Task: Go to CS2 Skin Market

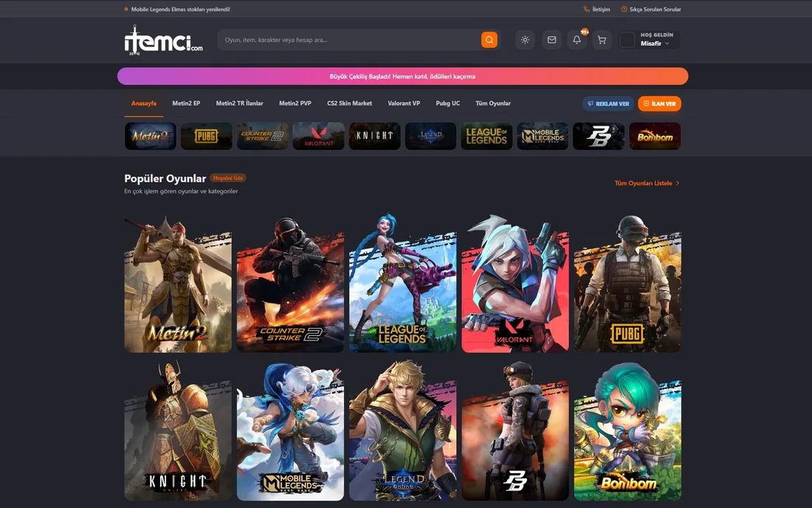Action: [350, 103]
